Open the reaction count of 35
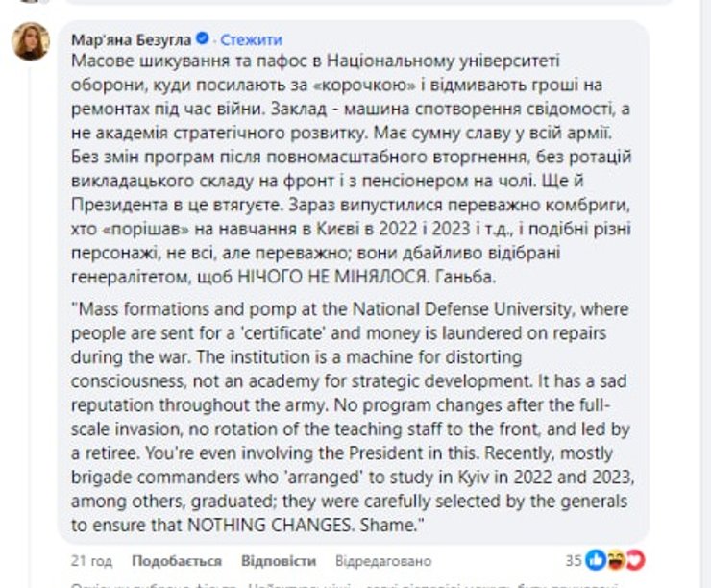 click(x=575, y=560)
